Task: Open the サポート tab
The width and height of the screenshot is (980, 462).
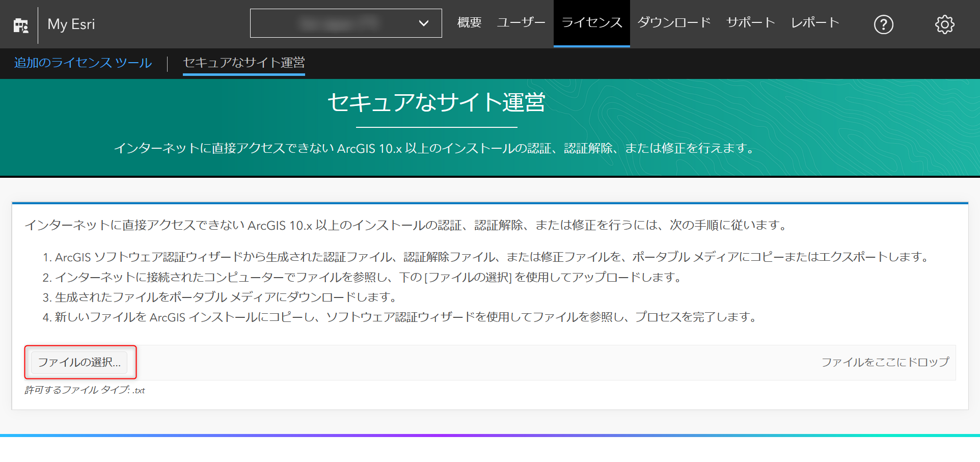Action: (751, 23)
